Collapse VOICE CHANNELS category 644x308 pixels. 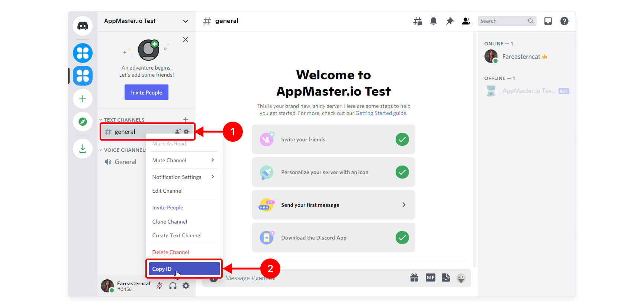click(122, 150)
